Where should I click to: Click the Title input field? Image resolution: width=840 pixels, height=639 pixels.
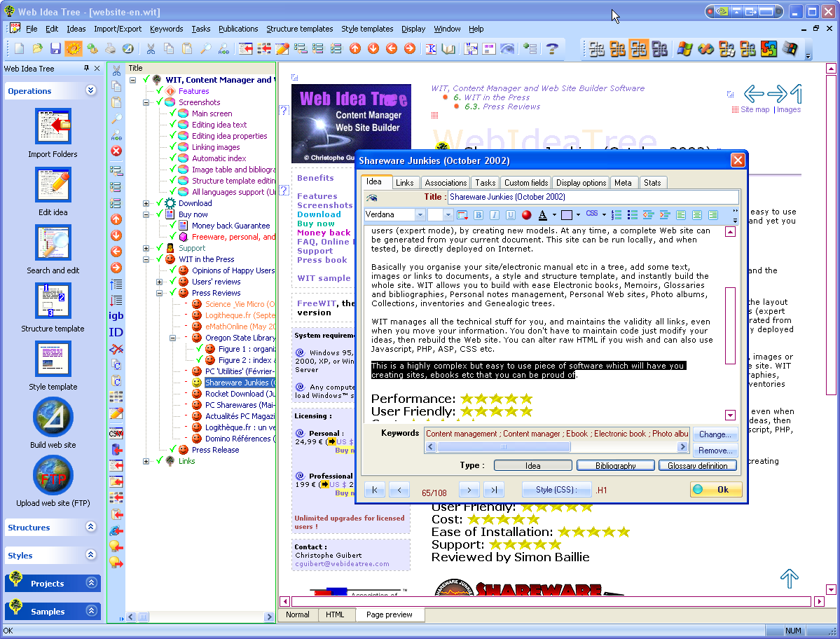point(592,198)
